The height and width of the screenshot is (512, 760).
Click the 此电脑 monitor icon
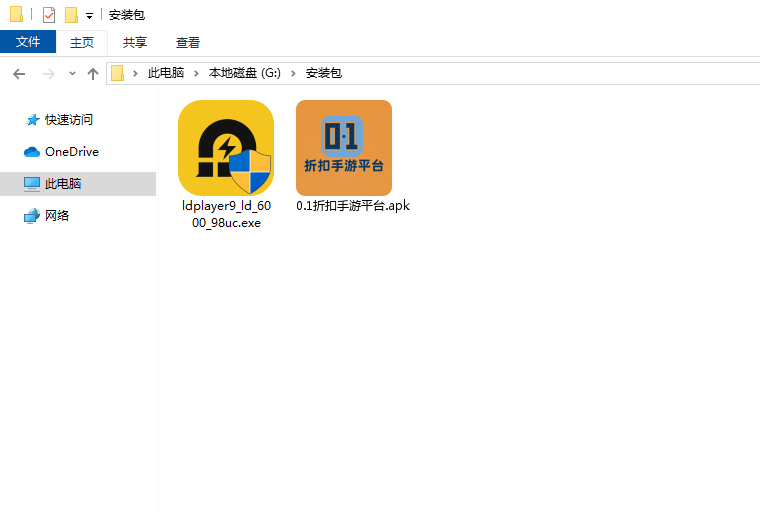tap(32, 184)
